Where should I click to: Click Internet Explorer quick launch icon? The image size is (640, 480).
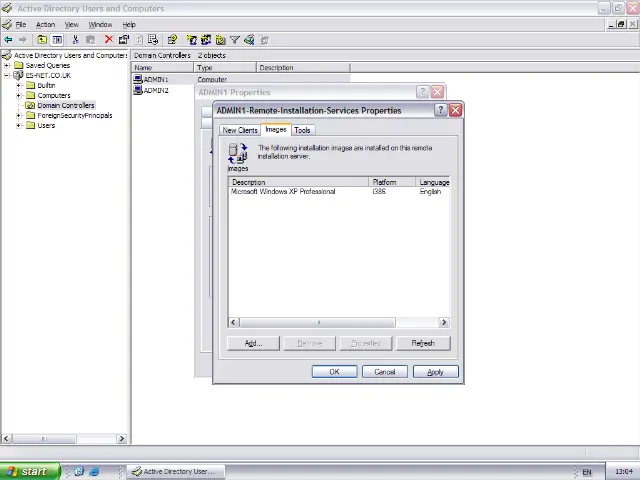95,471
